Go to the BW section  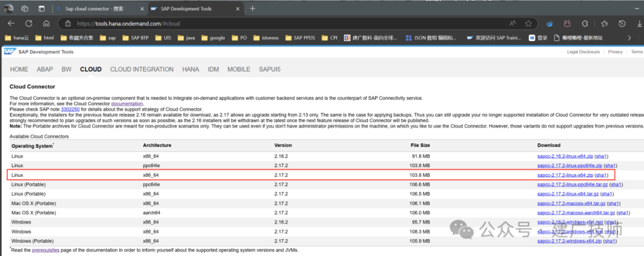[x=67, y=69]
